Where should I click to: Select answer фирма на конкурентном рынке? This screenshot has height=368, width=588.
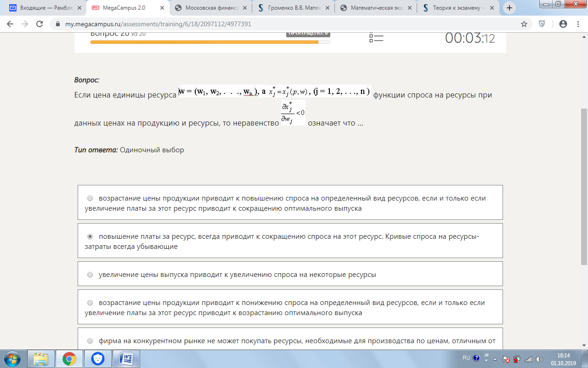pyautogui.click(x=290, y=339)
